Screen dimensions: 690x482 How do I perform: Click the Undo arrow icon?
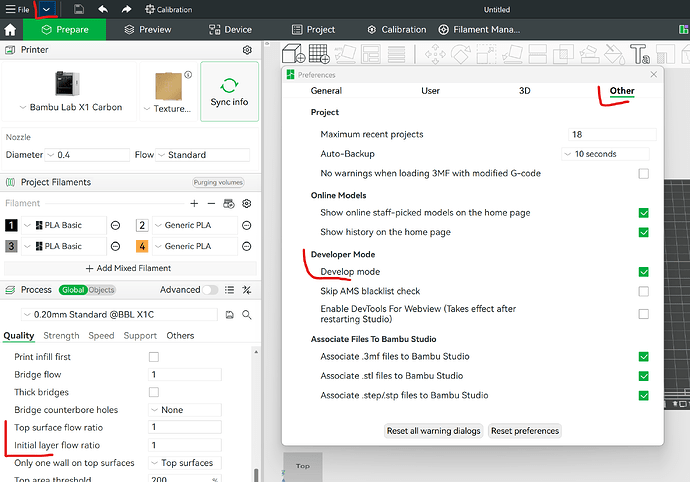point(103,9)
